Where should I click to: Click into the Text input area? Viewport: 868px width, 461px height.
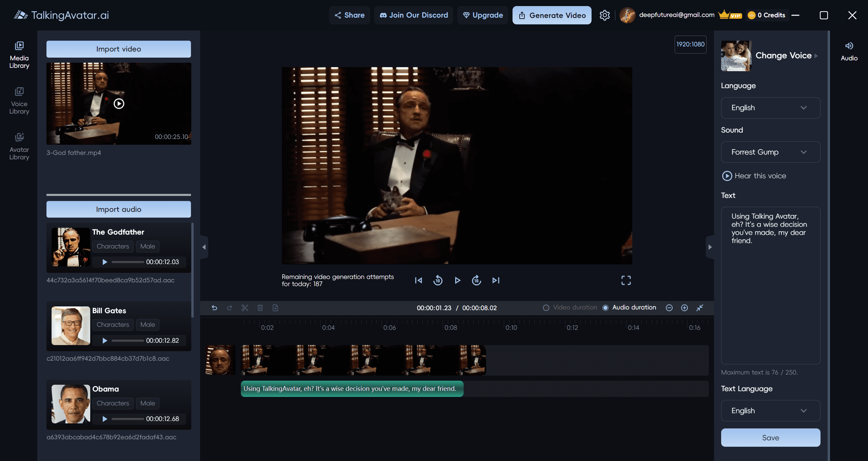point(771,285)
